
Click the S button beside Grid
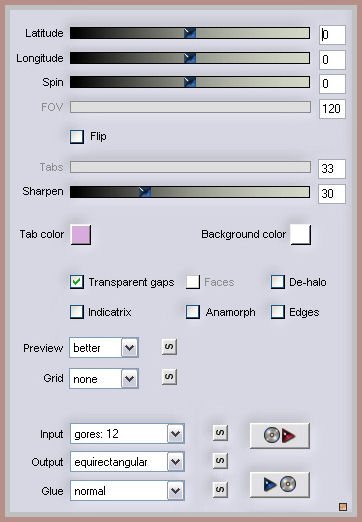[x=169, y=377]
